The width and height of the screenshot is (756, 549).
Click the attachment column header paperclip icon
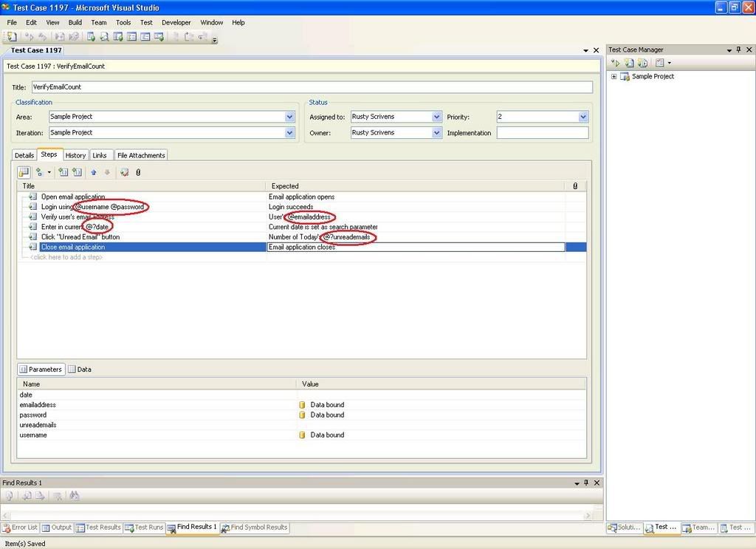click(x=575, y=185)
